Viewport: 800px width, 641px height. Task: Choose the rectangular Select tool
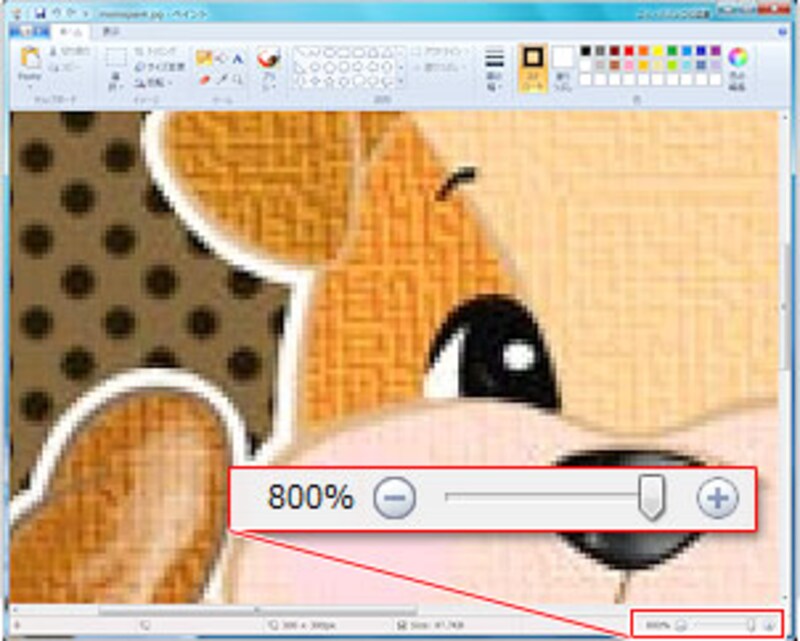point(116,58)
